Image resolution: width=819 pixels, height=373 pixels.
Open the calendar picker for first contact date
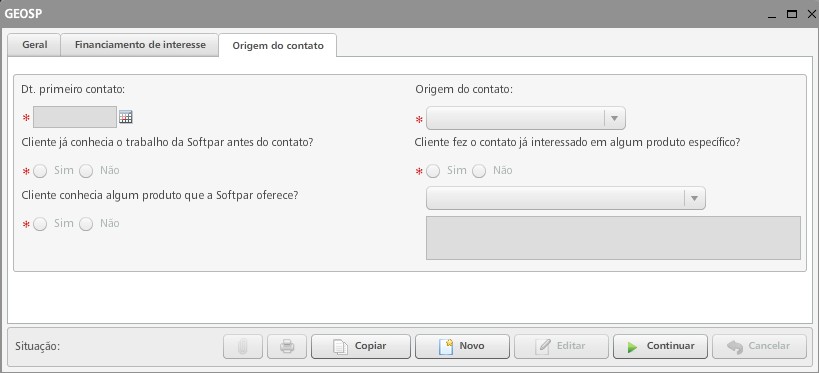125,117
